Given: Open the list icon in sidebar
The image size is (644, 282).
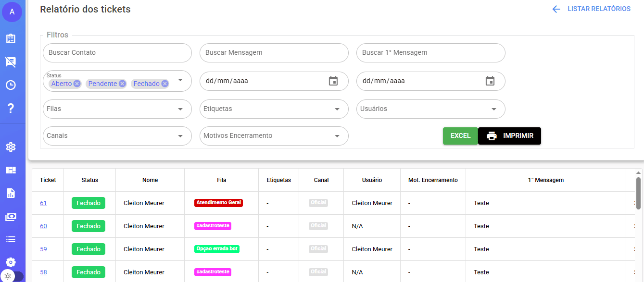Looking at the screenshot, I should point(11,239).
